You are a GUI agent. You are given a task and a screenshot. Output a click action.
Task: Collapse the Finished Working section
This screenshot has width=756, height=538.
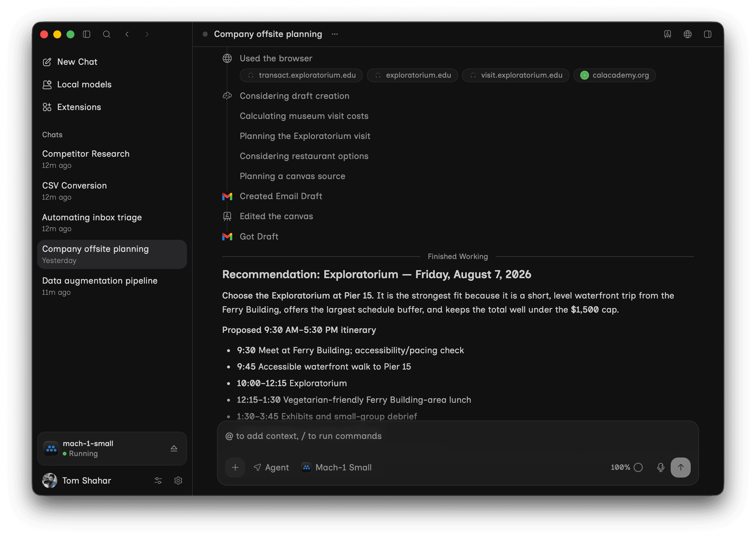[x=458, y=256]
